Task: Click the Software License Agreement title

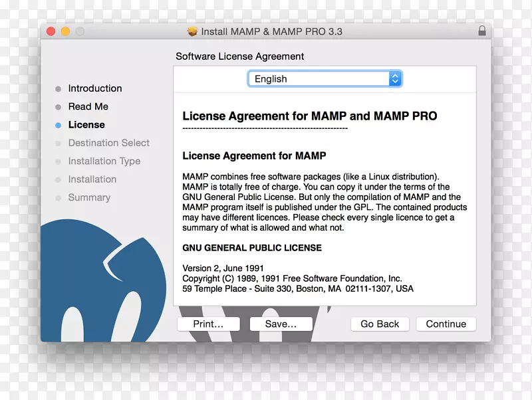Action: tap(239, 56)
